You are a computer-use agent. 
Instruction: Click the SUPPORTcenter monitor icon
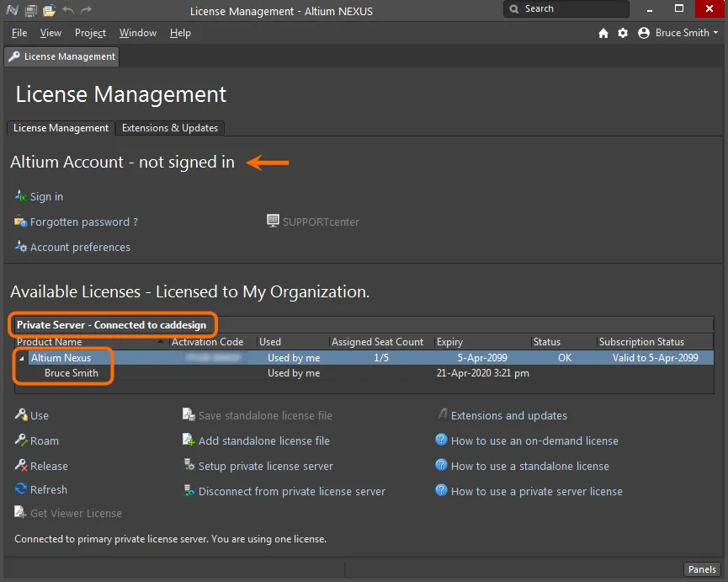pyautogui.click(x=273, y=221)
